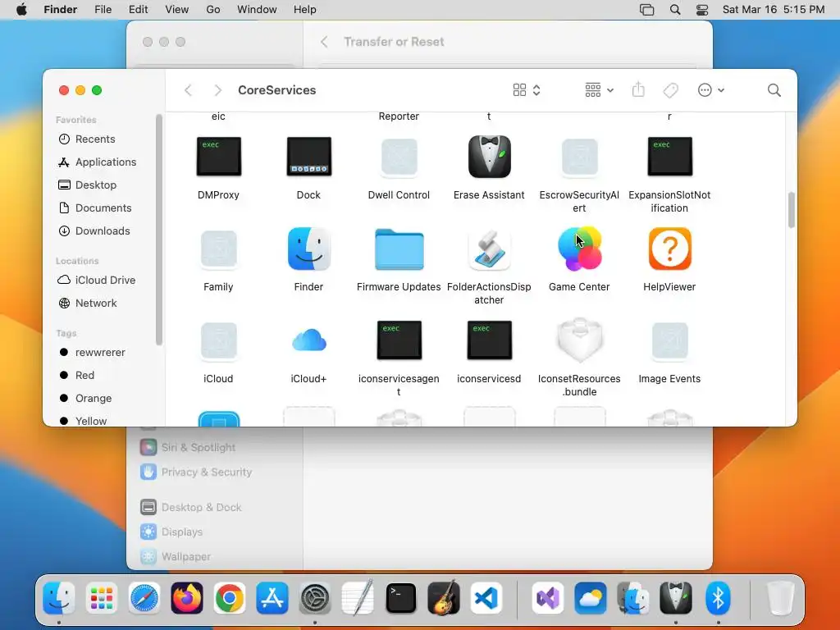Screen dimensions: 840x630
Task: Click the Share toolbar icon
Action: pos(638,90)
